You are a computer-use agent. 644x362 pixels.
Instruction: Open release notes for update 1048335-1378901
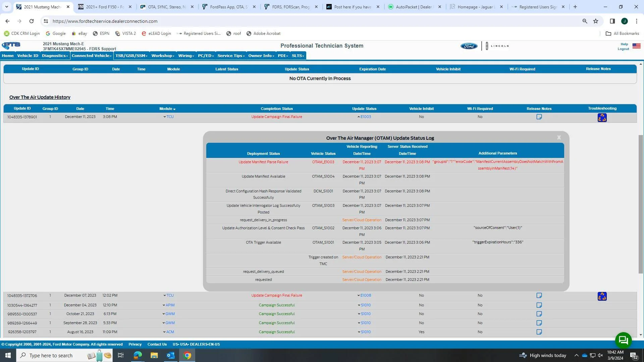coord(539,117)
